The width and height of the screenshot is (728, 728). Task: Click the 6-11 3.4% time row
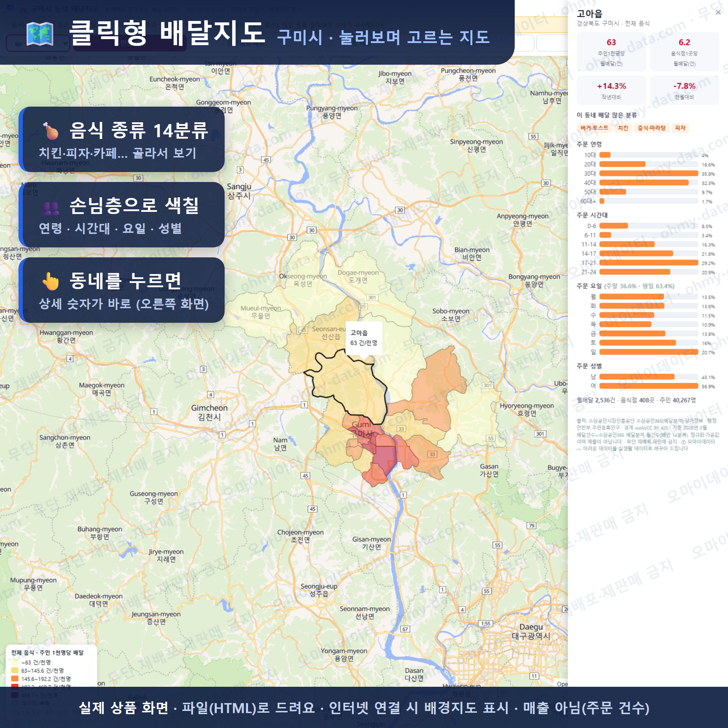(x=648, y=235)
